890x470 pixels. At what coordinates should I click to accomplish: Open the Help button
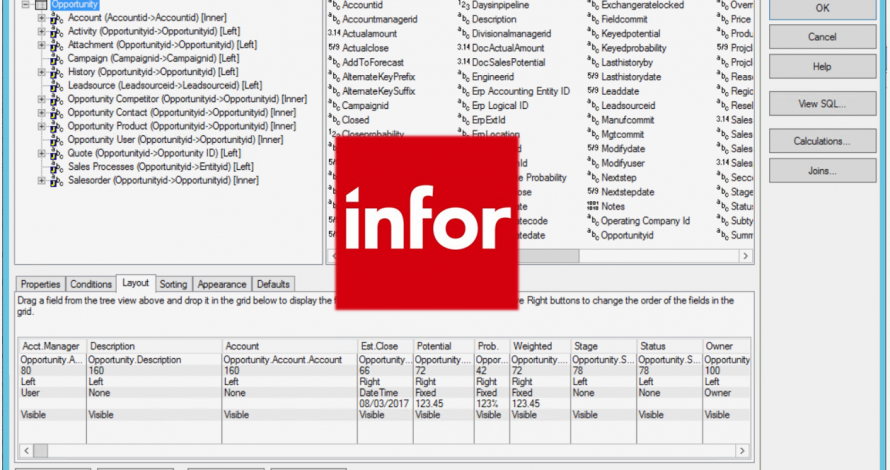click(822, 66)
